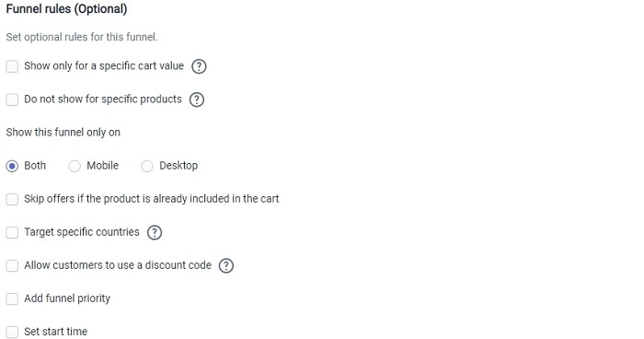Viewport: 644px width, 339px height.
Task: Open help icon next to discount code option
Action: coord(226,266)
